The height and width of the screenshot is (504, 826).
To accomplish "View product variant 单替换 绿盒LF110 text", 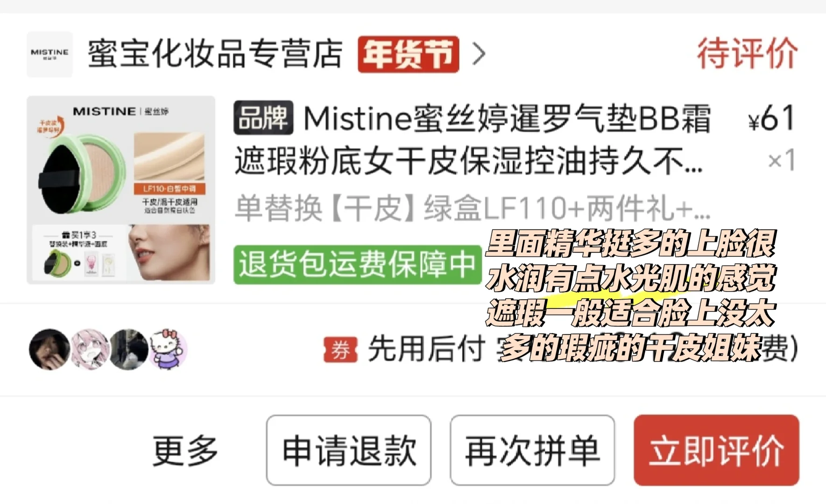I will pyautogui.click(x=472, y=208).
